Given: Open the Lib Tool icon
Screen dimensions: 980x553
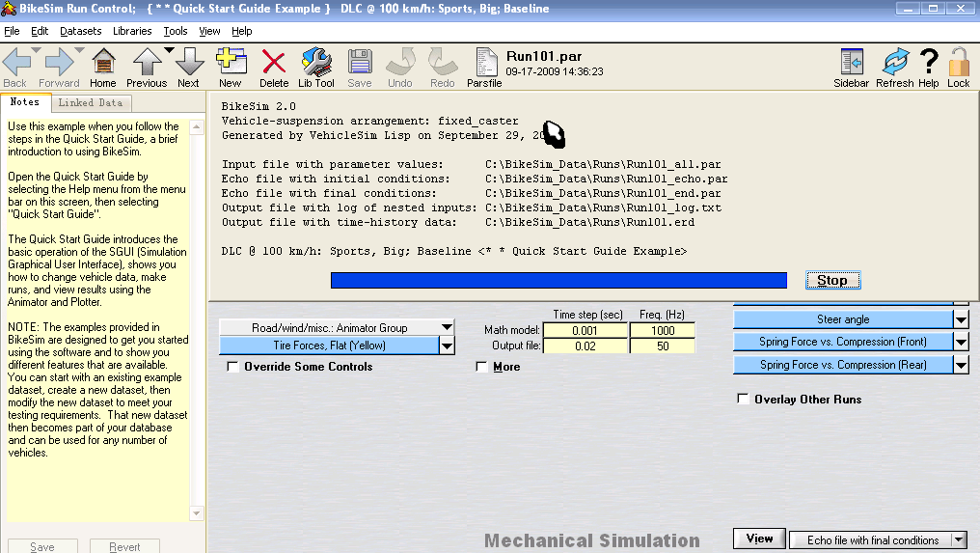Looking at the screenshot, I should click(x=316, y=62).
